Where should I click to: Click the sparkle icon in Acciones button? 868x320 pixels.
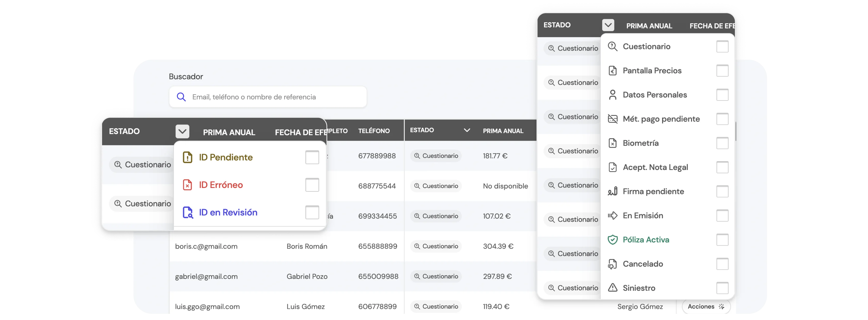(721, 307)
